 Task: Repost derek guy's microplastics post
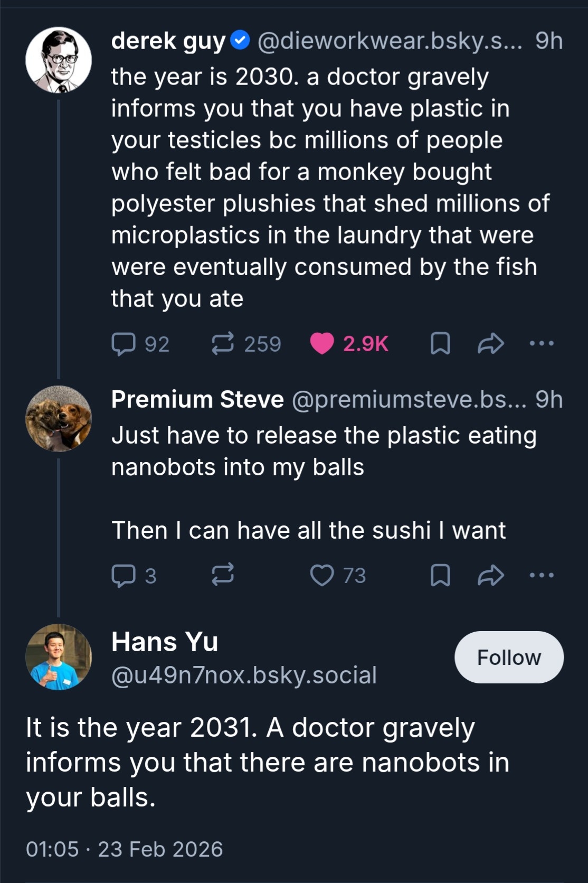coord(223,344)
